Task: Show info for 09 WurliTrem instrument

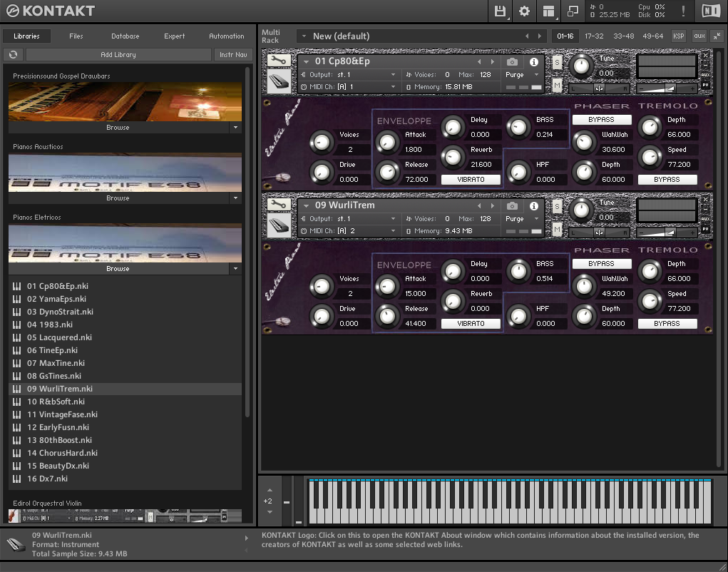Action: click(534, 205)
